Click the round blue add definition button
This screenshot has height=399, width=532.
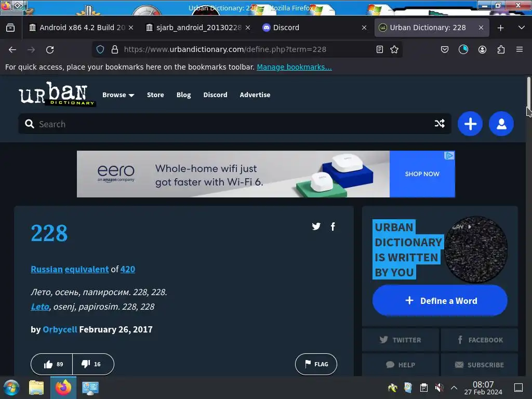[470, 124]
